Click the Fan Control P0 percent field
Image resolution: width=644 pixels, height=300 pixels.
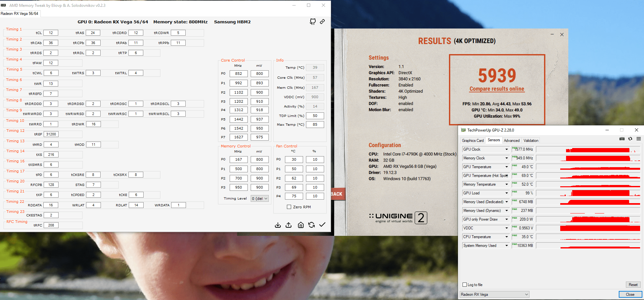coord(315,159)
